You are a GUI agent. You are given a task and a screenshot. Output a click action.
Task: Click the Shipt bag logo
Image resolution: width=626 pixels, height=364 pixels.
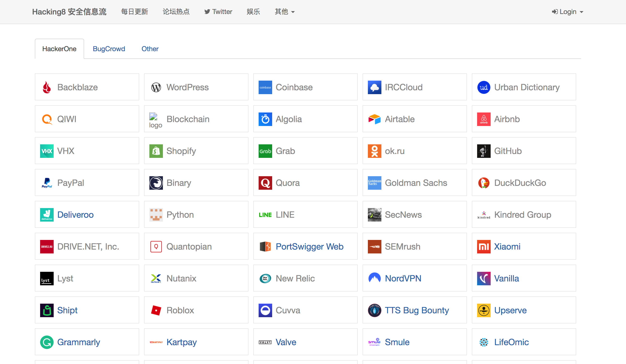47,310
